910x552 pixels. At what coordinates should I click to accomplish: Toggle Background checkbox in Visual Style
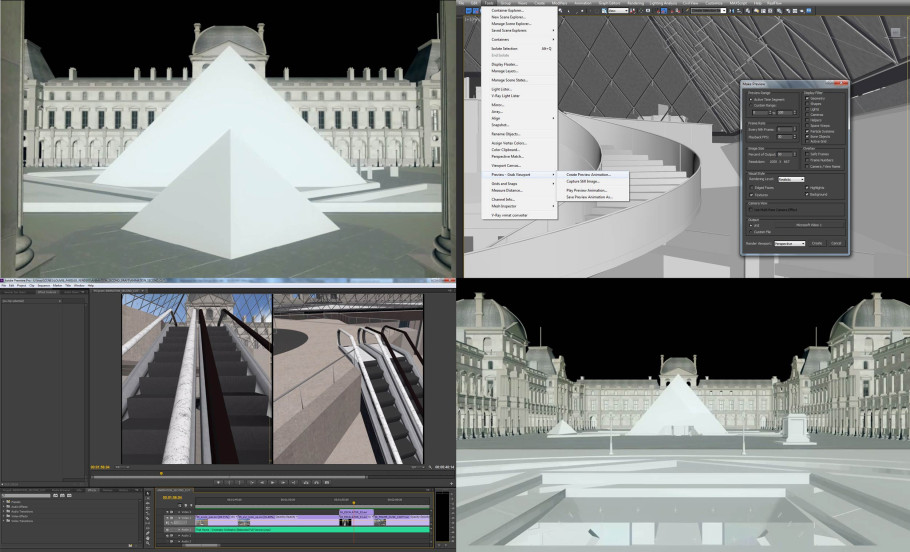coord(807,194)
